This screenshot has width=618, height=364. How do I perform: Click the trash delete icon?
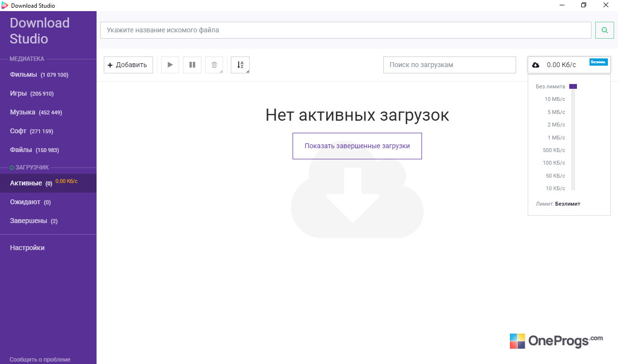(x=214, y=65)
